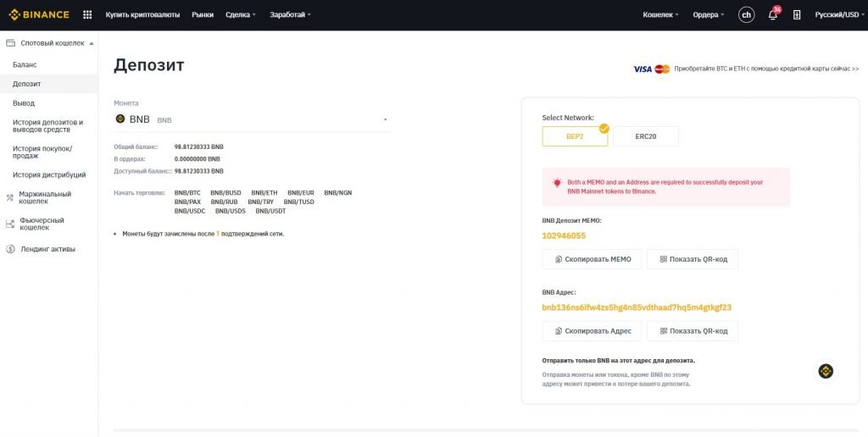Open the coin selection dropdown
Viewport: 868px width, 437px height.
coord(252,119)
